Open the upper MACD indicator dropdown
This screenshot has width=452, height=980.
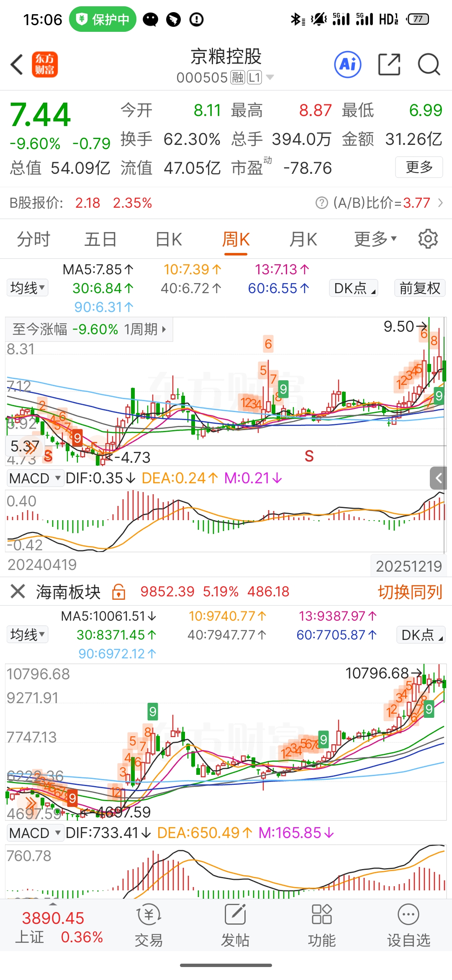35,478
